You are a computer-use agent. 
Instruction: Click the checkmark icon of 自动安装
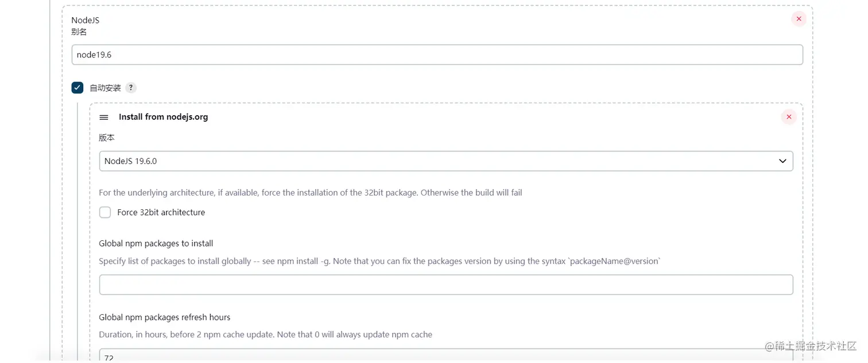[x=77, y=87]
